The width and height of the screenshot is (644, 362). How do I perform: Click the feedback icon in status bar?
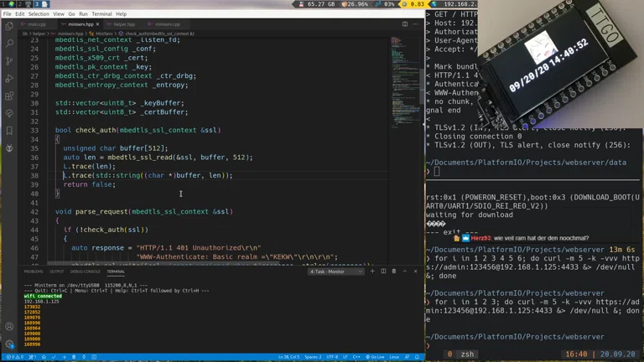coord(407,357)
